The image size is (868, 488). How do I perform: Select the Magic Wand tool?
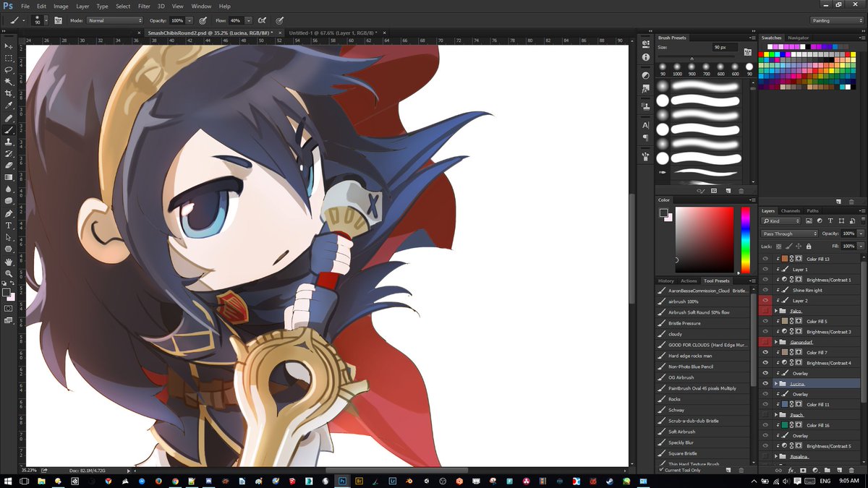(9, 82)
